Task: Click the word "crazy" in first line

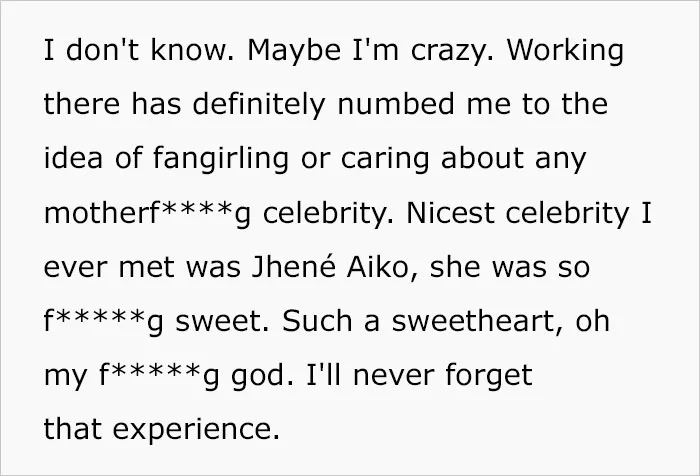Action: pyautogui.click(x=452, y=51)
